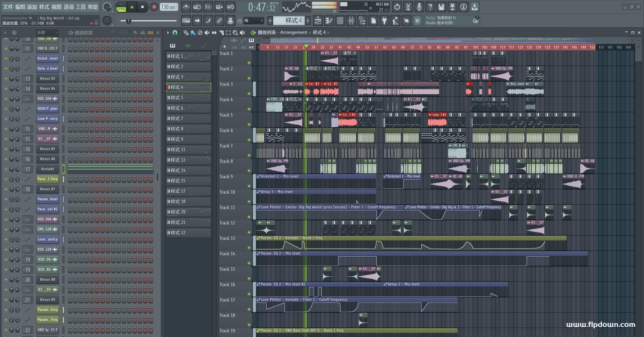Select 样式 12 in pattern picker

click(x=189, y=160)
